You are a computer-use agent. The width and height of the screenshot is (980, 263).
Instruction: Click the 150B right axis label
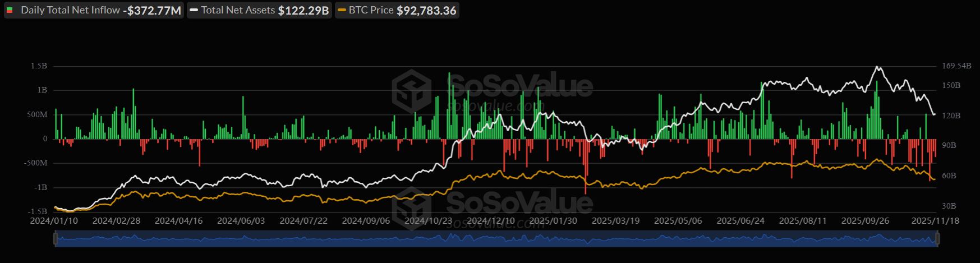click(x=951, y=86)
